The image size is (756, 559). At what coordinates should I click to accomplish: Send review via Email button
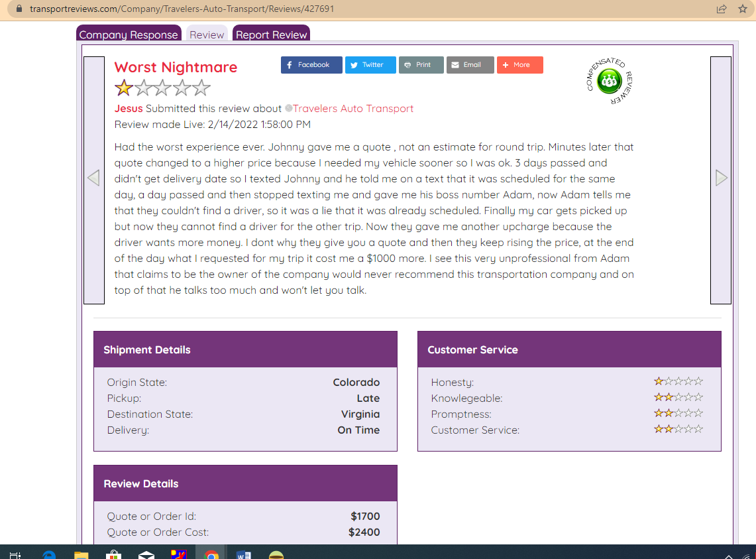point(470,65)
